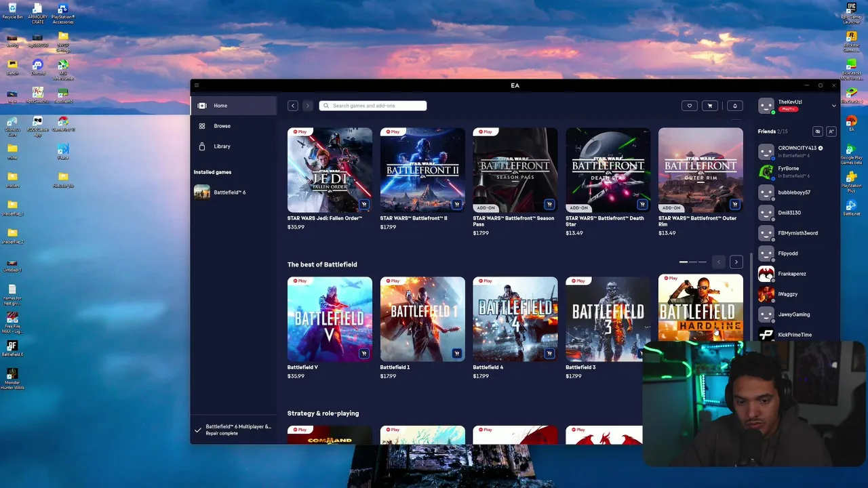Select friend Frankaperez

coord(798,274)
